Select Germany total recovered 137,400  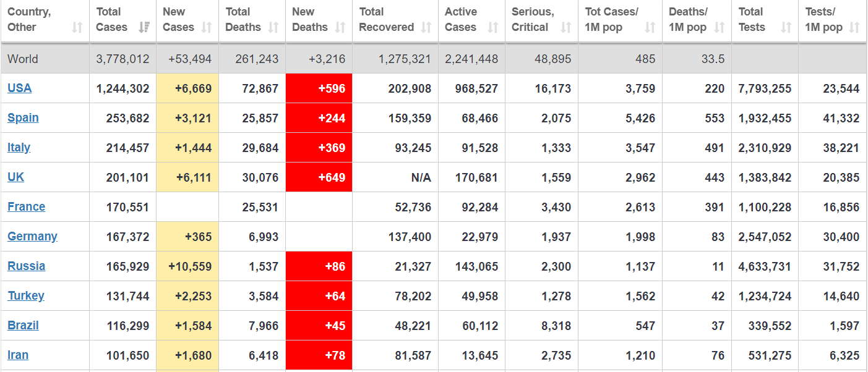pos(410,237)
